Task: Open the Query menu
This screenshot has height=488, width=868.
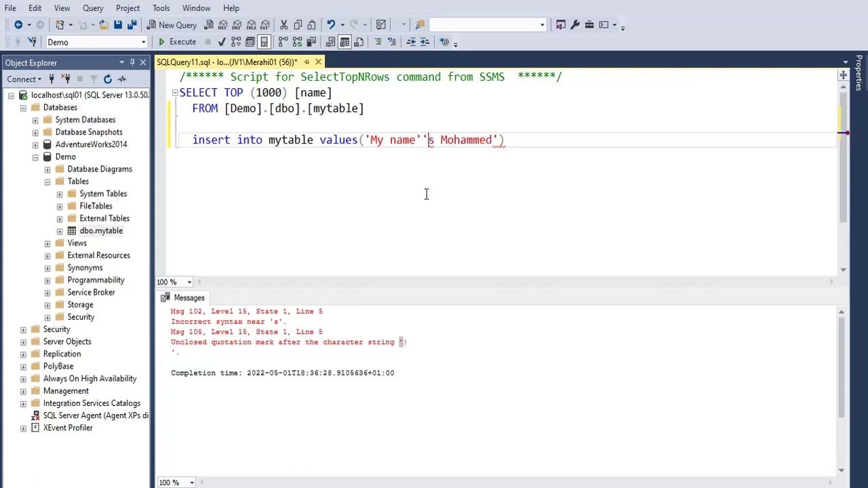Action: click(x=93, y=8)
